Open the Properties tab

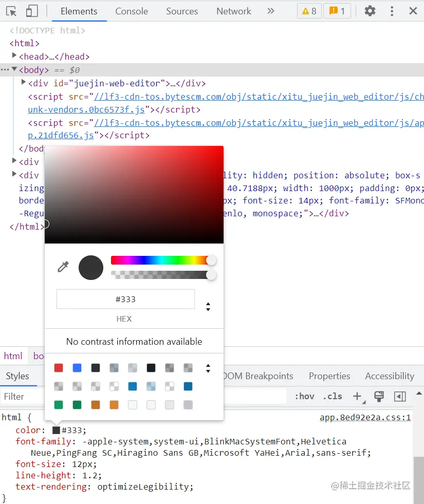pyautogui.click(x=329, y=376)
